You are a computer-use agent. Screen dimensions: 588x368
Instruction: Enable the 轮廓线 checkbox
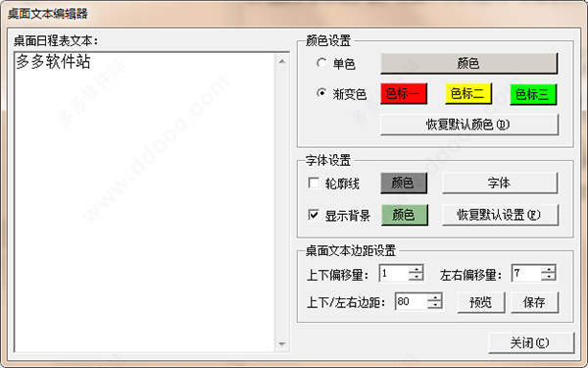(x=314, y=184)
